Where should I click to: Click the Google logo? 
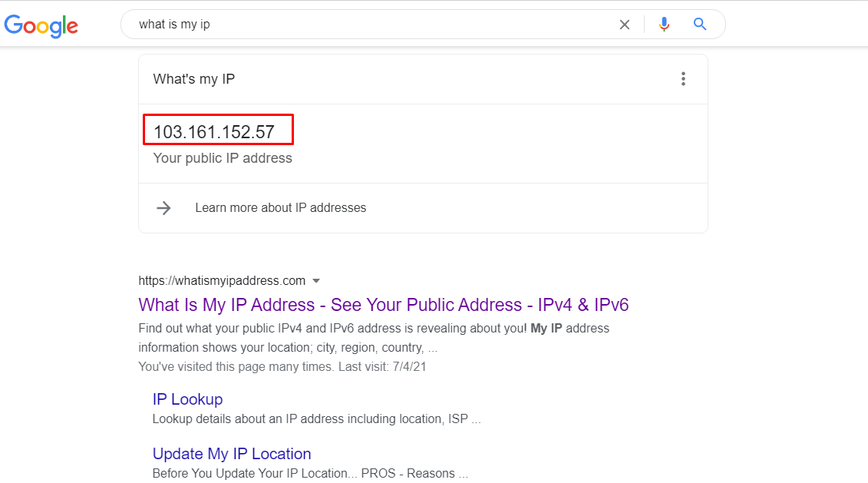click(x=41, y=25)
